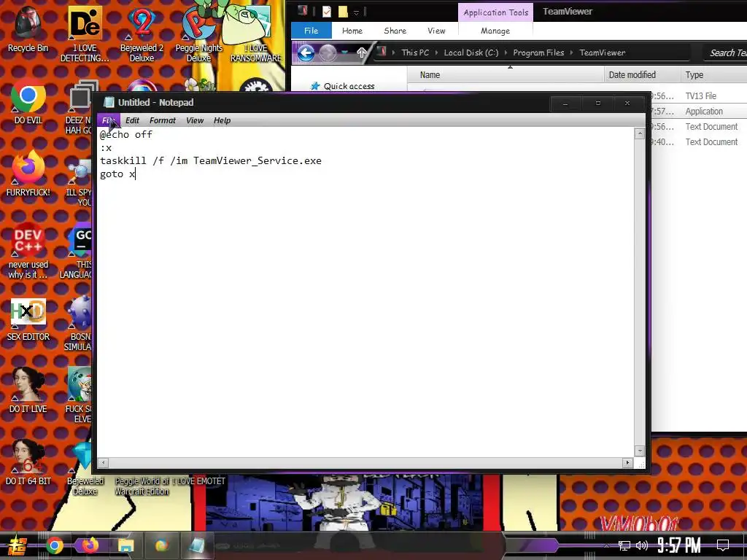Open the DO EVIL Chrome desktop shortcut
This screenshot has height=560, width=747.
pyautogui.click(x=28, y=102)
